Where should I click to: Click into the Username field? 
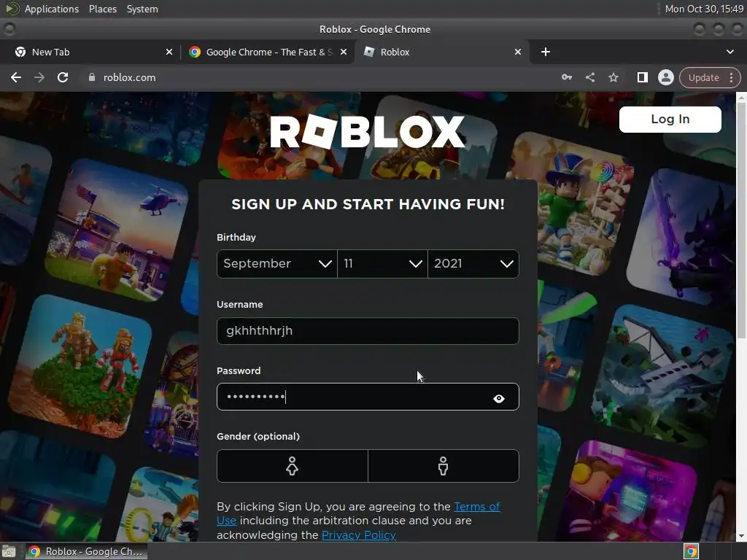[368, 331]
